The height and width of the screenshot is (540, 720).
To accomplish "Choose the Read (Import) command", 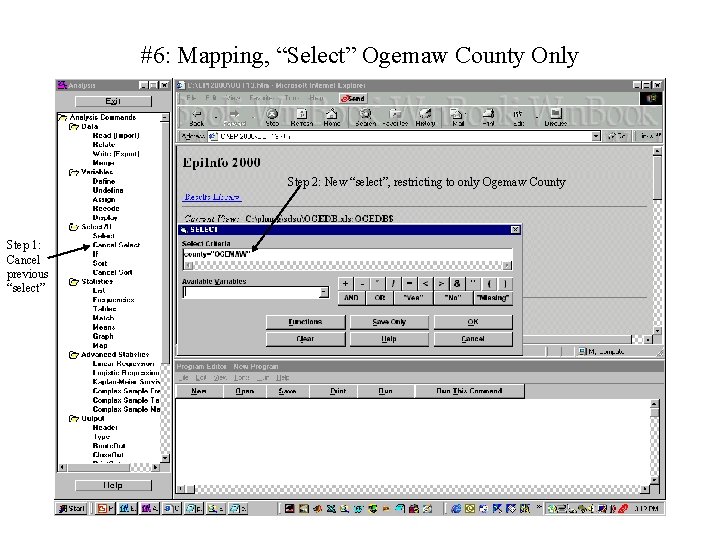I will (x=116, y=135).
